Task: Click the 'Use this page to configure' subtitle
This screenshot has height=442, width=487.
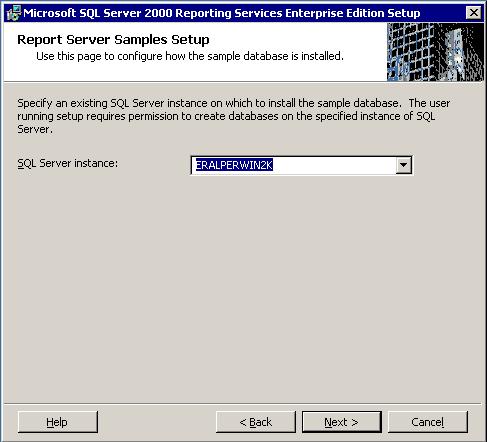Action: click(x=190, y=56)
